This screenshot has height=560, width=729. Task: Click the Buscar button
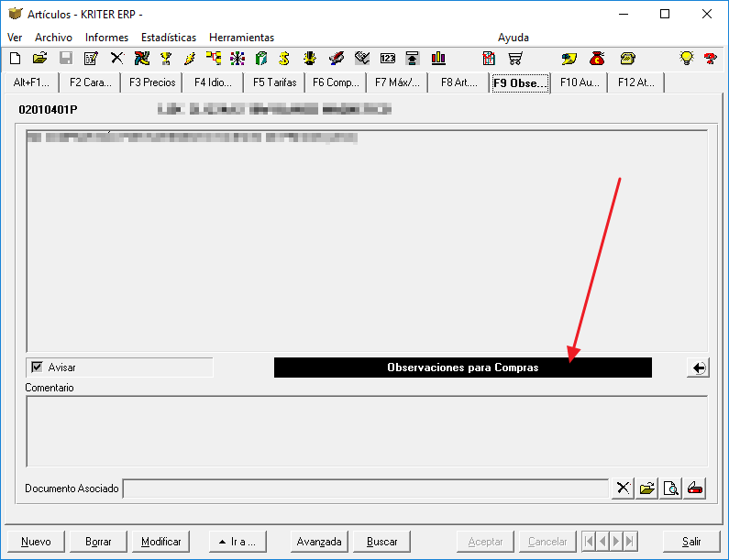pos(381,542)
